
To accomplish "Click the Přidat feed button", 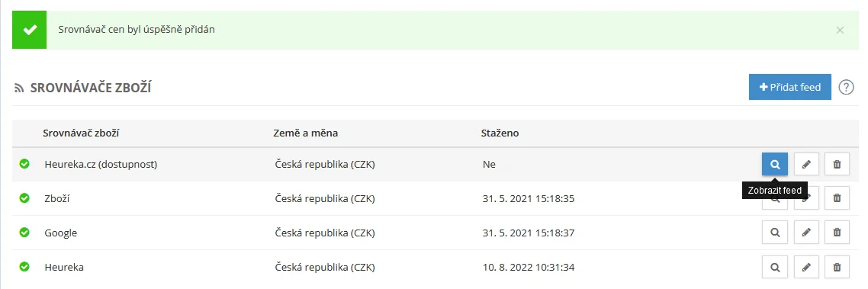I will 790,87.
